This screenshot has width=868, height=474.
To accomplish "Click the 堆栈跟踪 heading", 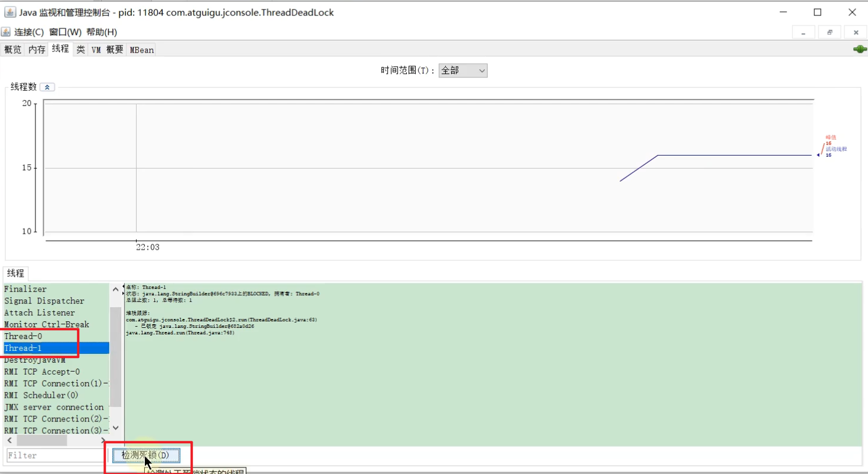I will pyautogui.click(x=138, y=313).
